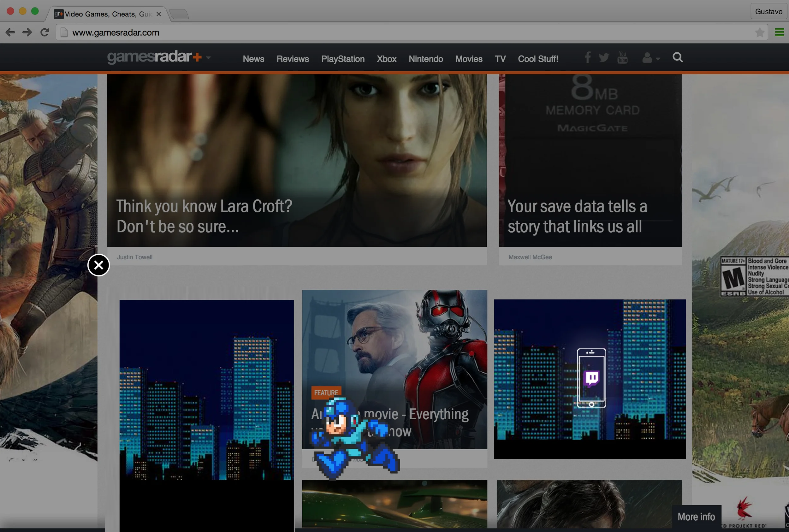This screenshot has width=789, height=532.
Task: Click the Gustavo profile button
Action: (x=768, y=12)
